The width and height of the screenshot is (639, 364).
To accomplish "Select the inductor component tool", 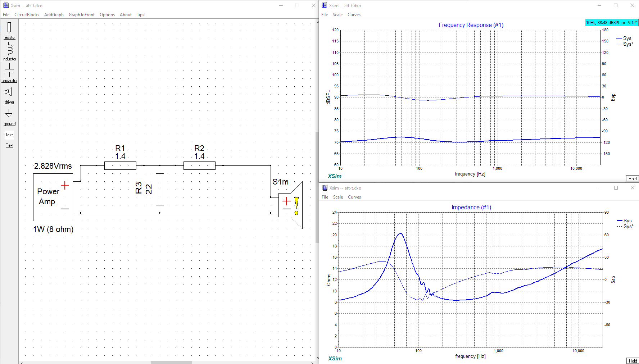I will [x=9, y=52].
